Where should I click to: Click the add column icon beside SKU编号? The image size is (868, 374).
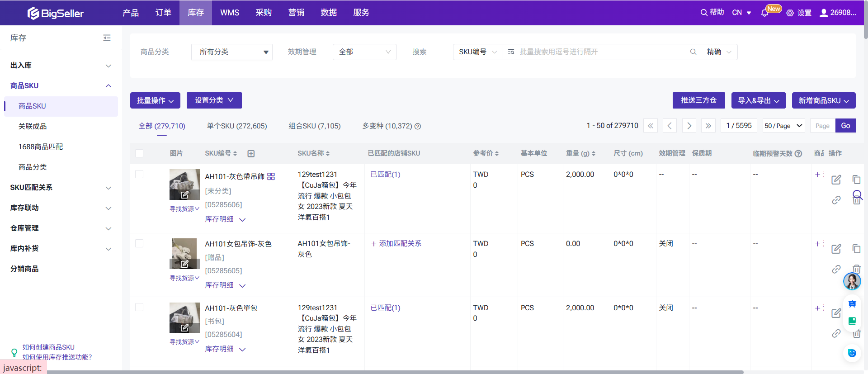point(251,154)
